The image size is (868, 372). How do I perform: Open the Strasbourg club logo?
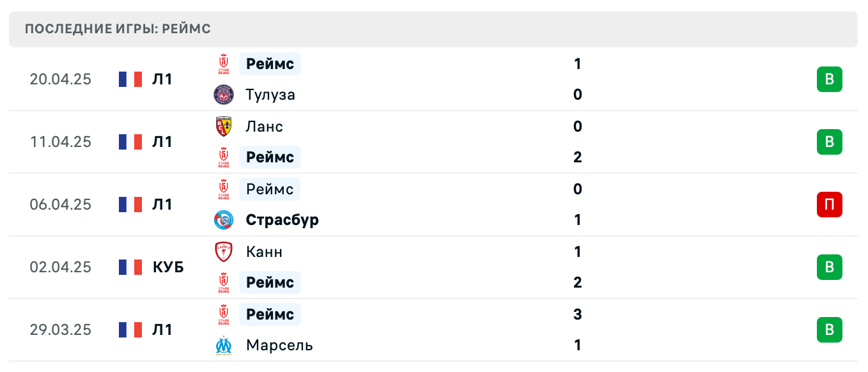(222, 220)
